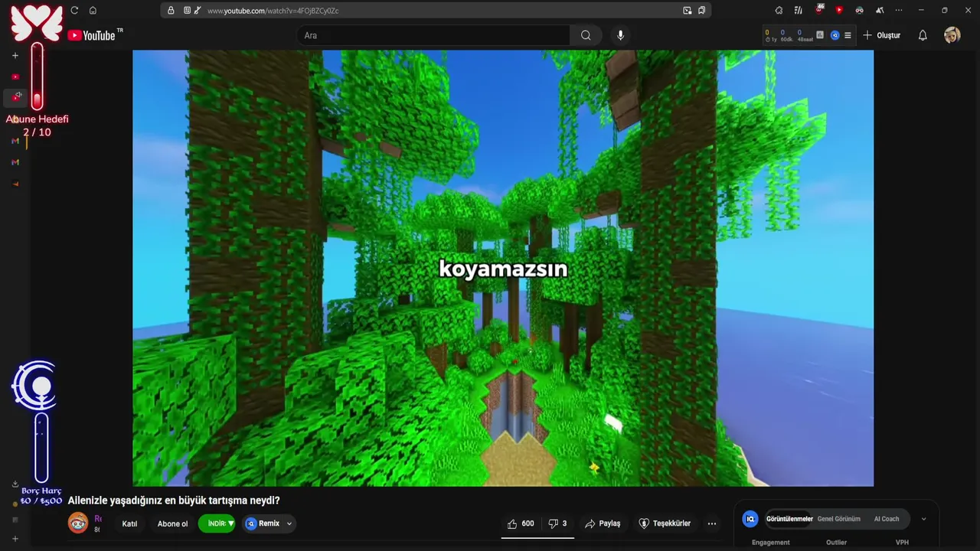Click the padlock site security icon

[x=171, y=11]
